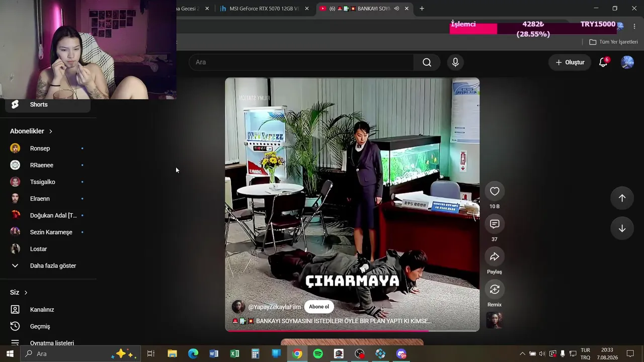Seek using the Short's red progress bar
This screenshot has height=362, width=644.
click(352, 330)
